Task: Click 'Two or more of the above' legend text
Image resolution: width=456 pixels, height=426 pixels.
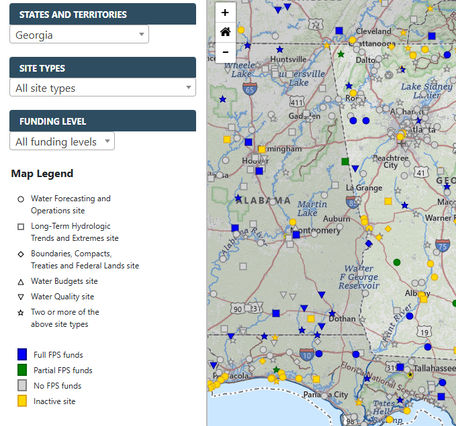Action: (x=65, y=318)
